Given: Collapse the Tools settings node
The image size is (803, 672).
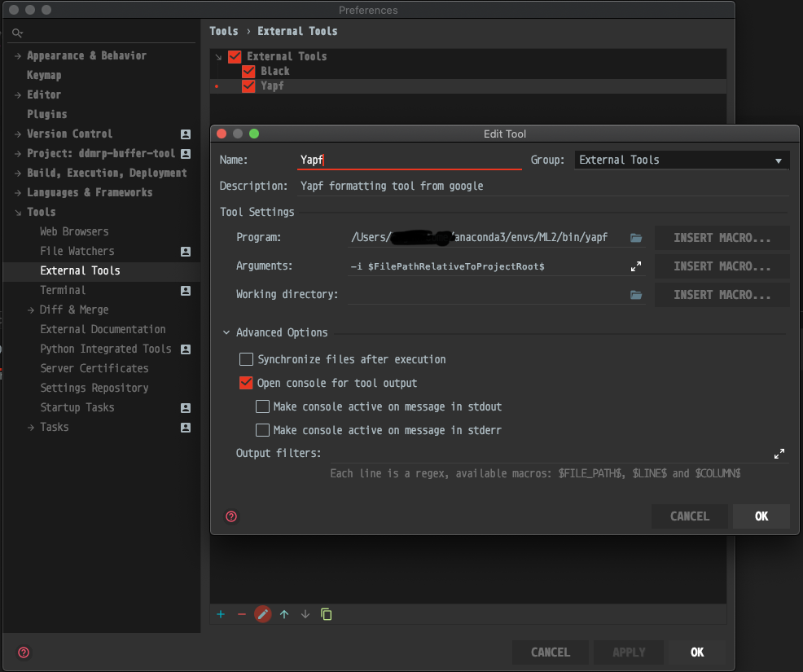Looking at the screenshot, I should [17, 212].
